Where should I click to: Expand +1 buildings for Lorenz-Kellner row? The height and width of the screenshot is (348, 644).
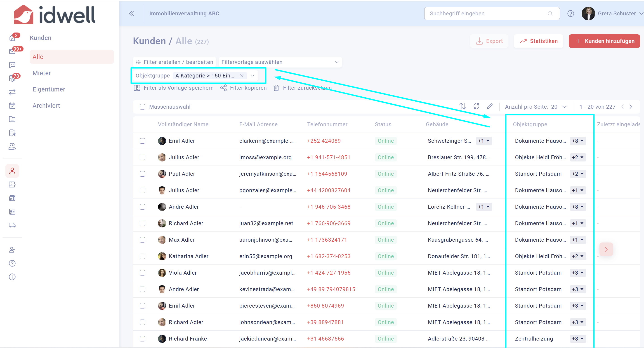tap(484, 207)
